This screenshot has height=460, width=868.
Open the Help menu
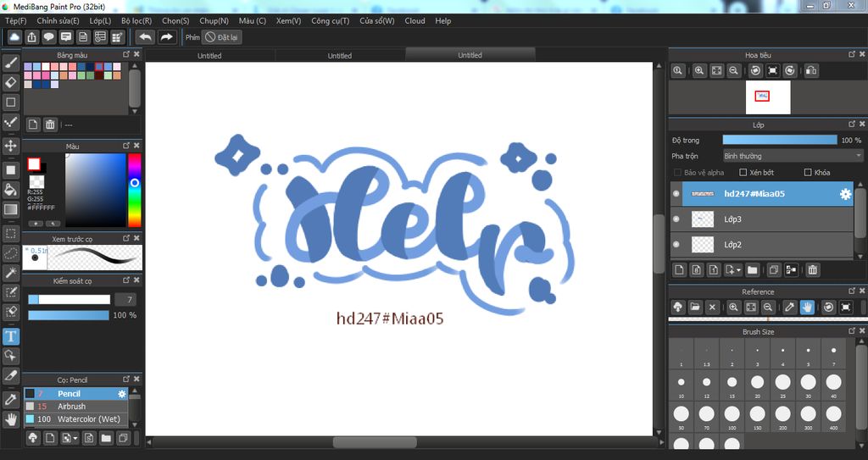pyautogui.click(x=442, y=20)
